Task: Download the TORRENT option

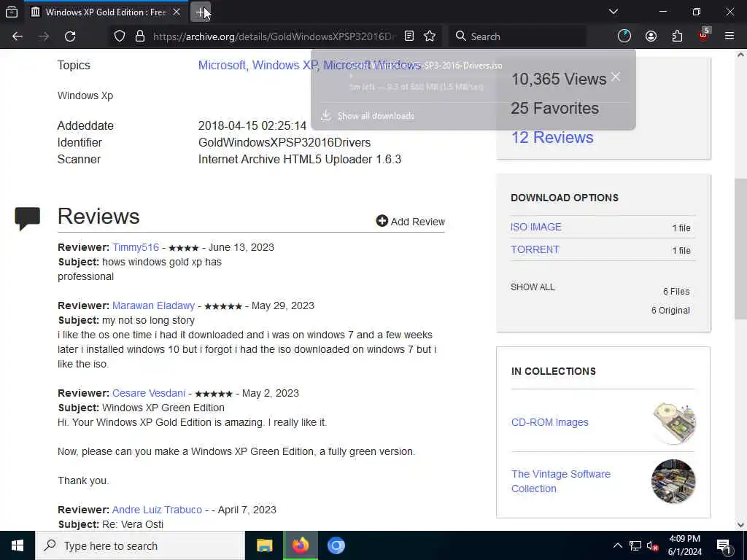Action: [x=535, y=249]
